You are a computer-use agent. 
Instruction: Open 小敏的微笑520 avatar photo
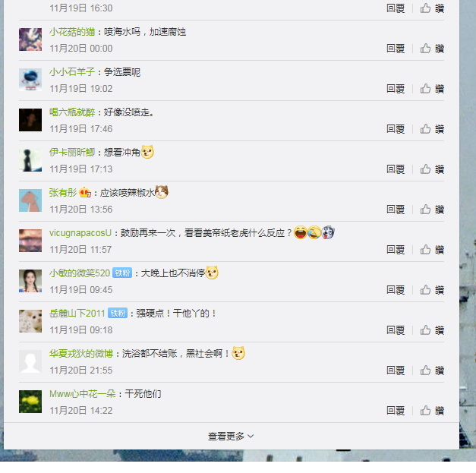click(30, 281)
